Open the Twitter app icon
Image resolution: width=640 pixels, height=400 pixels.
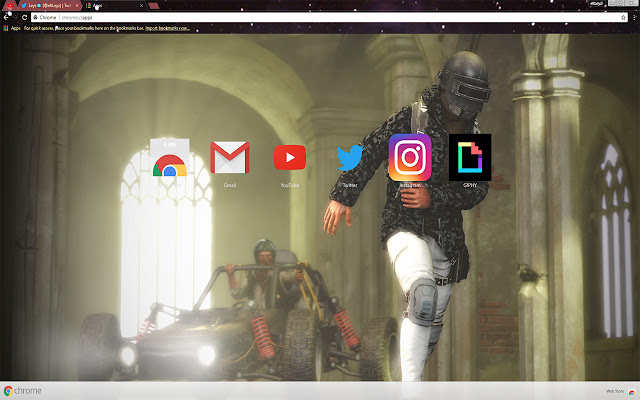coord(350,158)
